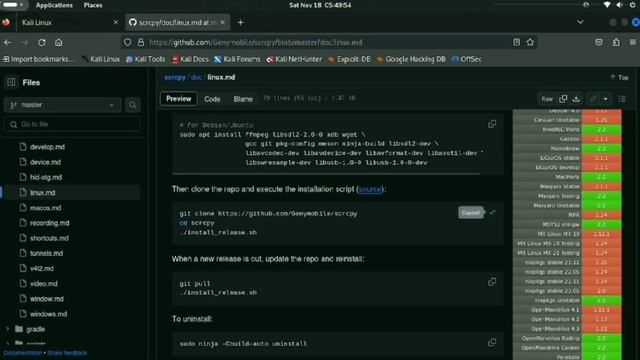This screenshot has height=360, width=640.
Task: Open the Kali Forums bookmark
Action: pos(237,59)
